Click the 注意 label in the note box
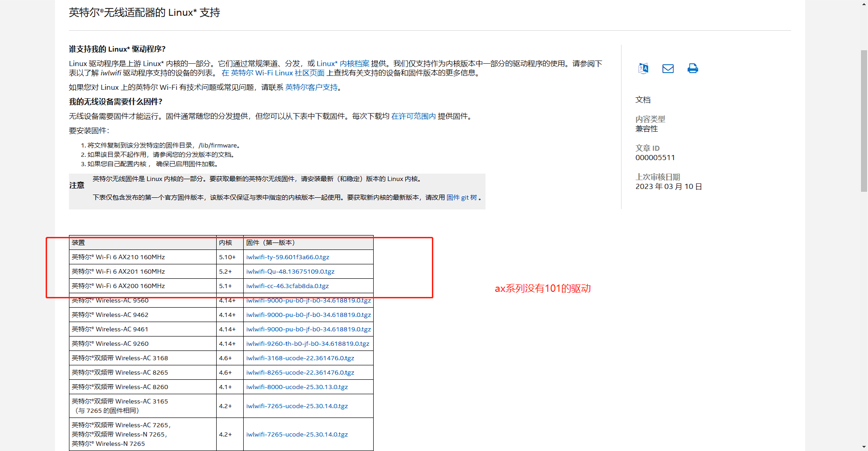The height and width of the screenshot is (451, 868). point(77,185)
